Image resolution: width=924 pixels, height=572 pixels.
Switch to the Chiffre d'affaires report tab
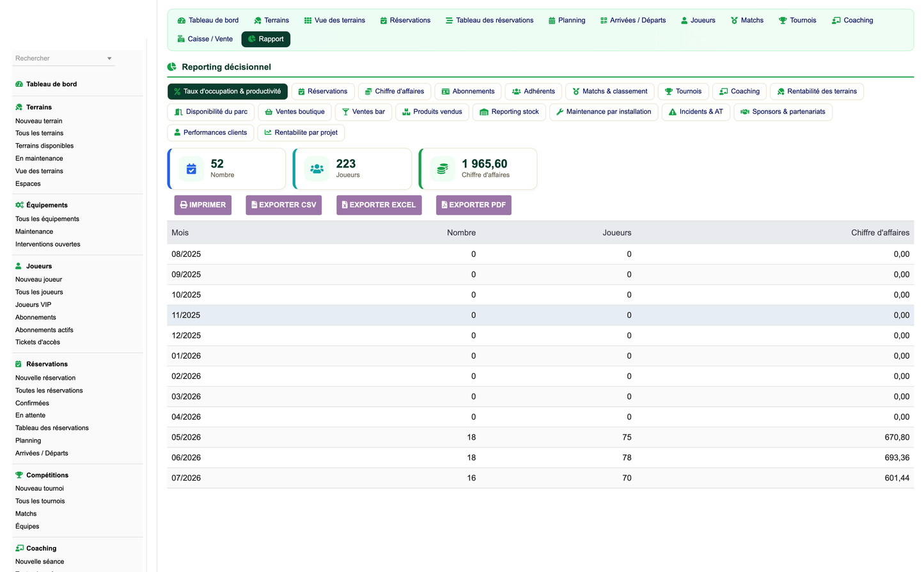(x=395, y=91)
